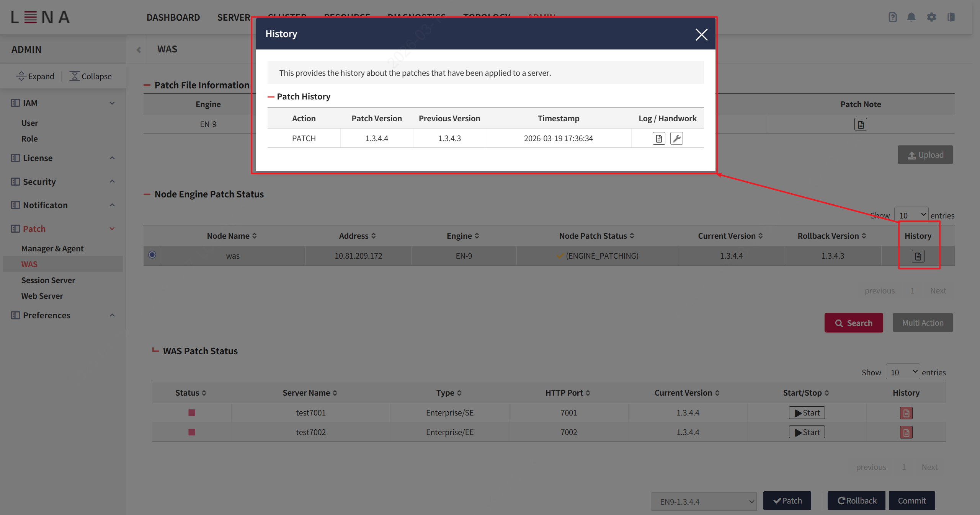The width and height of the screenshot is (980, 515).
Task: Start the test7001 server
Action: tap(807, 413)
